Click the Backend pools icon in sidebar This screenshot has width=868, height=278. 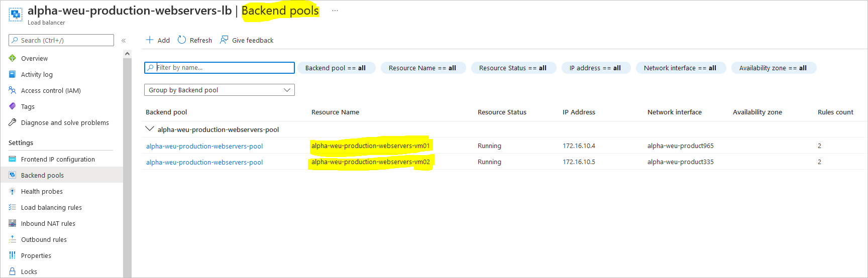click(13, 175)
